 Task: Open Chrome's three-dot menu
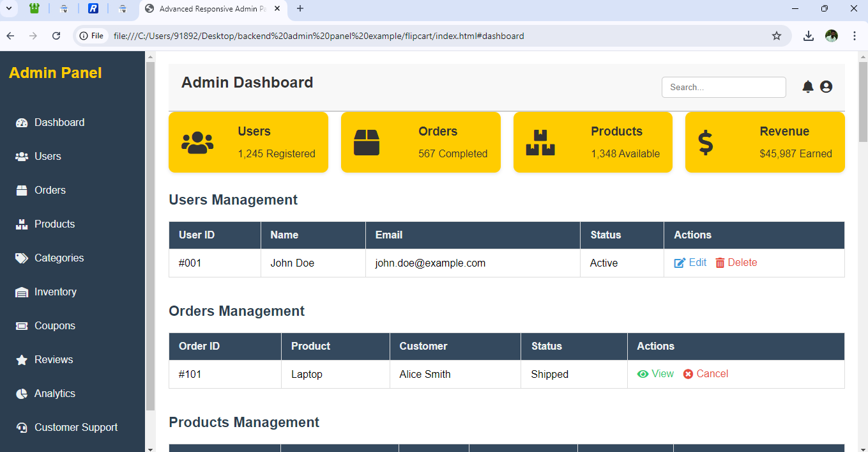(855, 36)
